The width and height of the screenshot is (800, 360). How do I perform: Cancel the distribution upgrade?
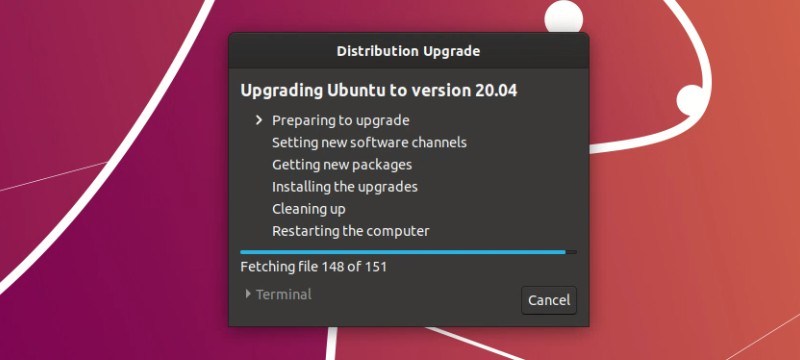click(549, 300)
